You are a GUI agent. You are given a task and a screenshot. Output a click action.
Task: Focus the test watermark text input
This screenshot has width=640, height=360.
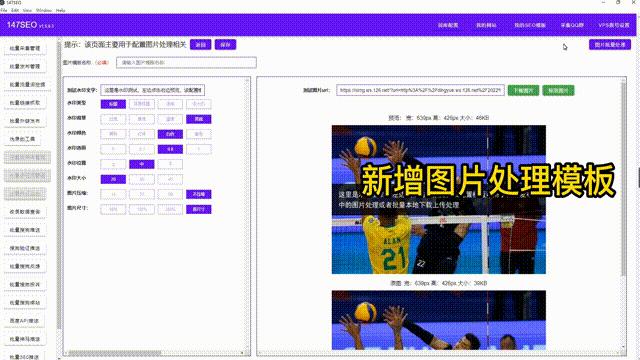[x=152, y=90]
